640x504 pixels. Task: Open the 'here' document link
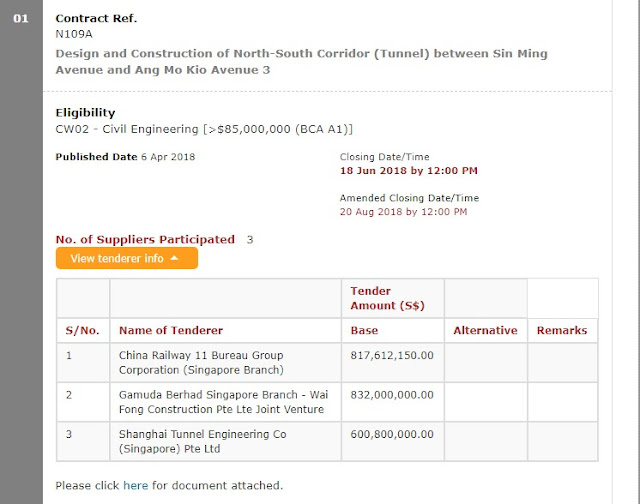(x=136, y=485)
